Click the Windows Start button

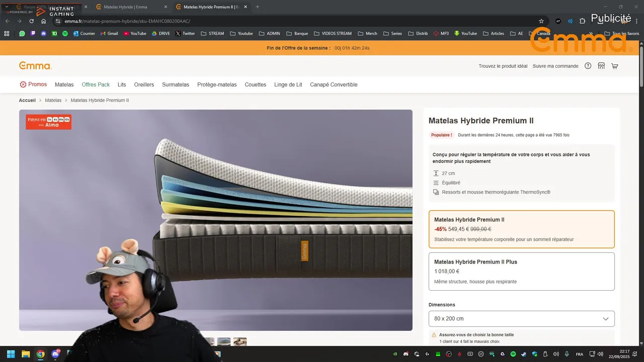pyautogui.click(x=11, y=354)
